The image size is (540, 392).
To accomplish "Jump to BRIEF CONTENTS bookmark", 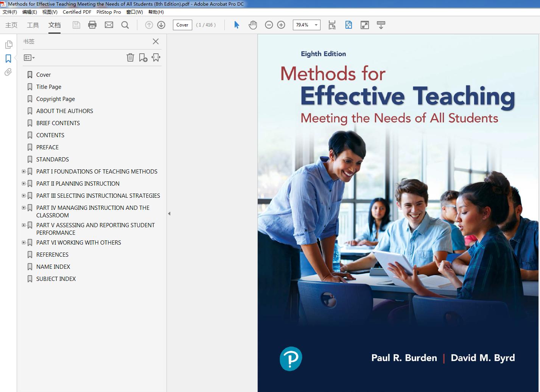I will [x=58, y=123].
